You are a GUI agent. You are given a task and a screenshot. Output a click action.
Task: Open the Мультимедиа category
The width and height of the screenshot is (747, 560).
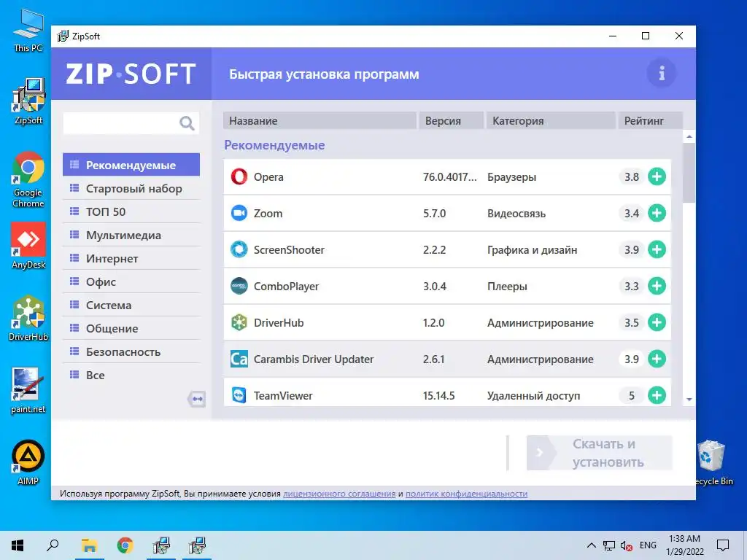(131, 235)
